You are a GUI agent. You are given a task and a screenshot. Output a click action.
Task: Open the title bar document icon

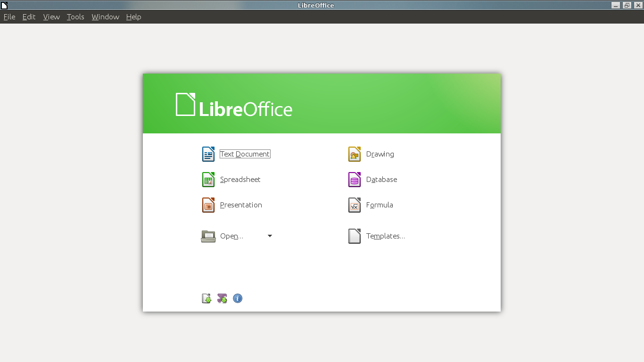(5, 5)
